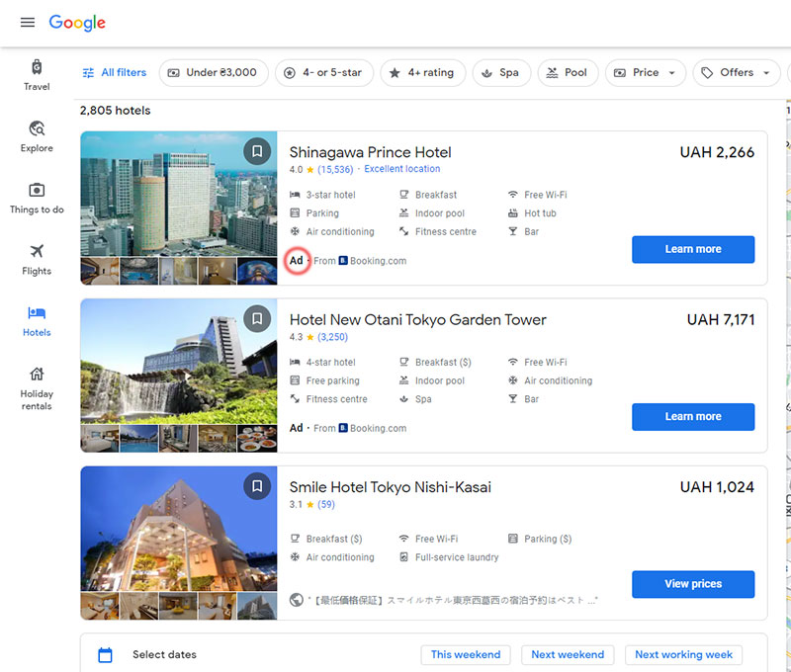Viewport: 791px width, 672px height.
Task: Click the calendar icon by Select dates
Action: pos(105,654)
